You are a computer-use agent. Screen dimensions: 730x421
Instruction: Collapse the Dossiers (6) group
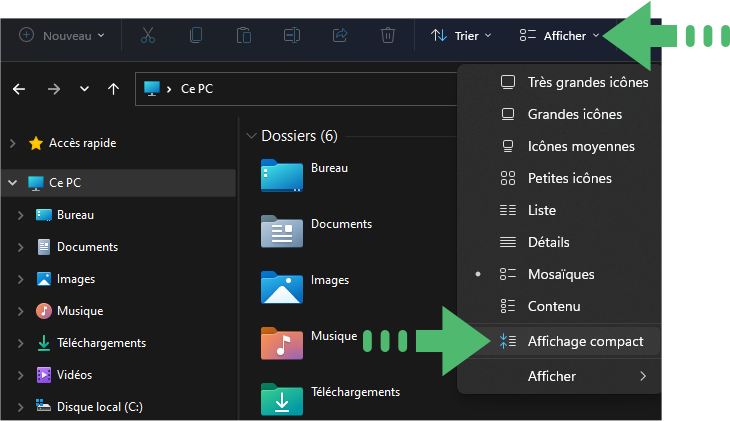251,136
